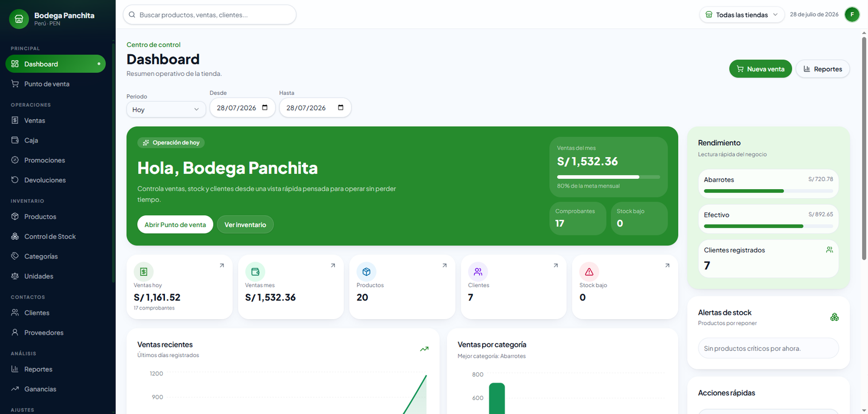
Task: Click the chart icon in Reportes button
Action: point(807,69)
